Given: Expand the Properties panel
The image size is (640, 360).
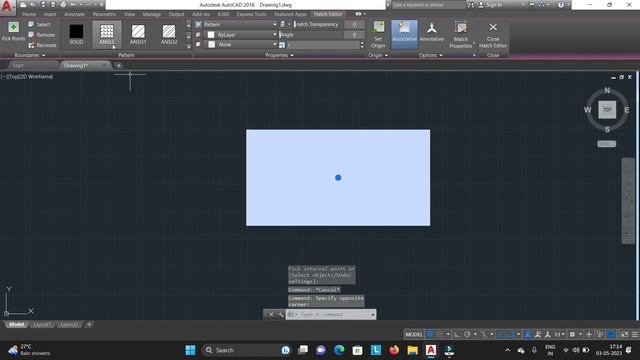Looking at the screenshot, I should 280,55.
